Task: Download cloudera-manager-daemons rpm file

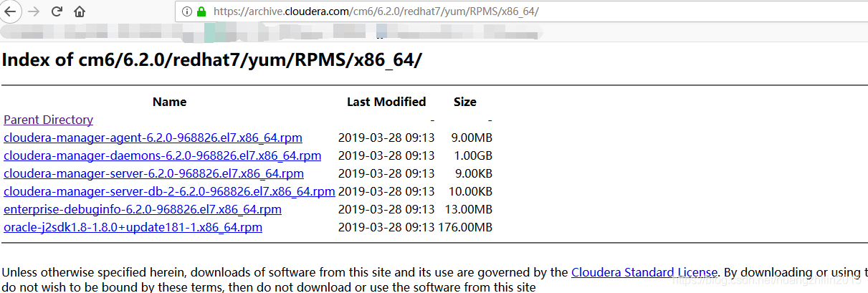Action: tap(162, 155)
